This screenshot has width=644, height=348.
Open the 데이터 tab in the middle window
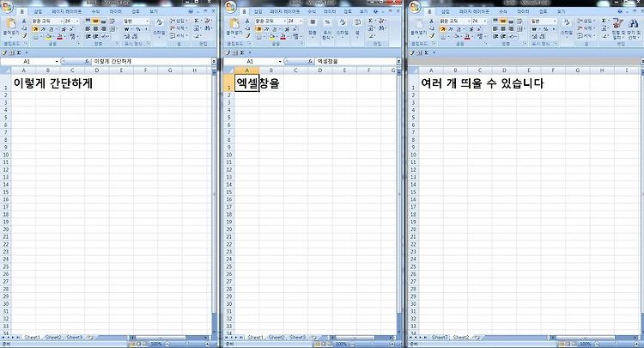click(330, 11)
